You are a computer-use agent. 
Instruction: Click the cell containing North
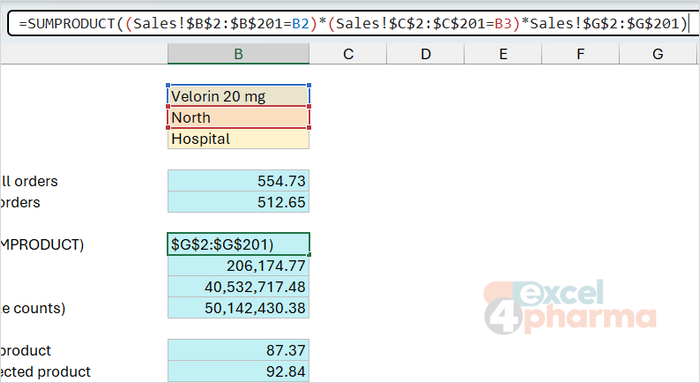[238, 117]
